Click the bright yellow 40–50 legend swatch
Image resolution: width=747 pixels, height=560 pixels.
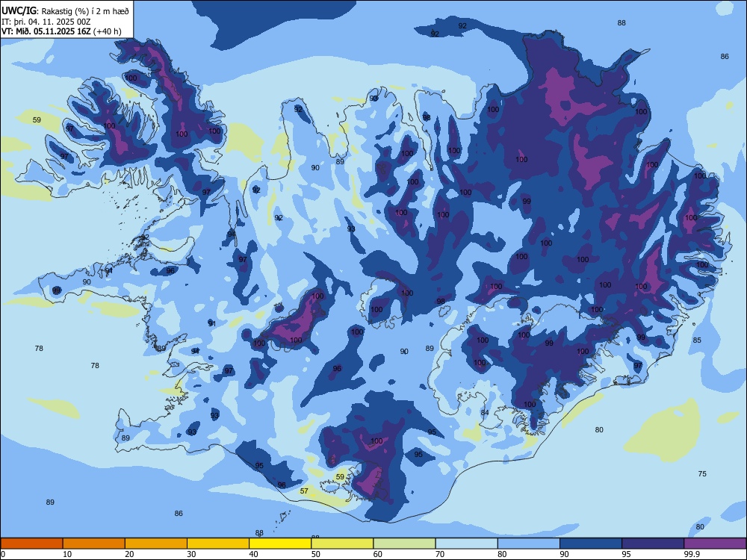click(280, 544)
